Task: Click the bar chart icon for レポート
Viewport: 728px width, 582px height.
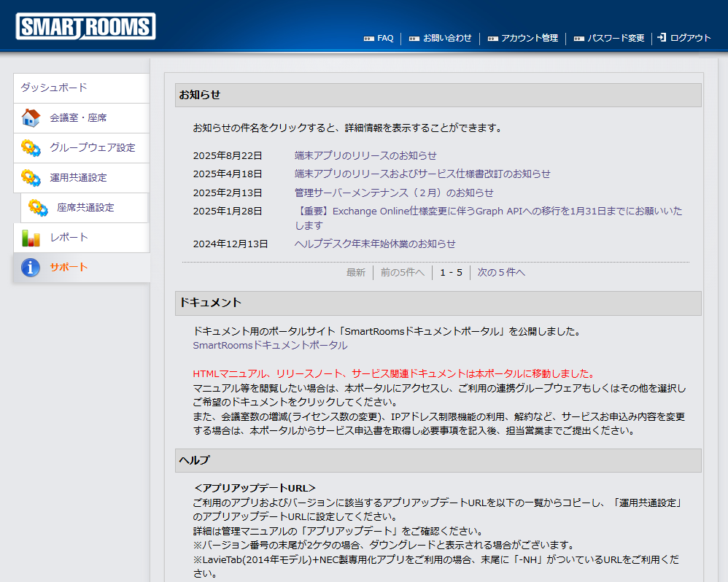Action: pos(31,238)
